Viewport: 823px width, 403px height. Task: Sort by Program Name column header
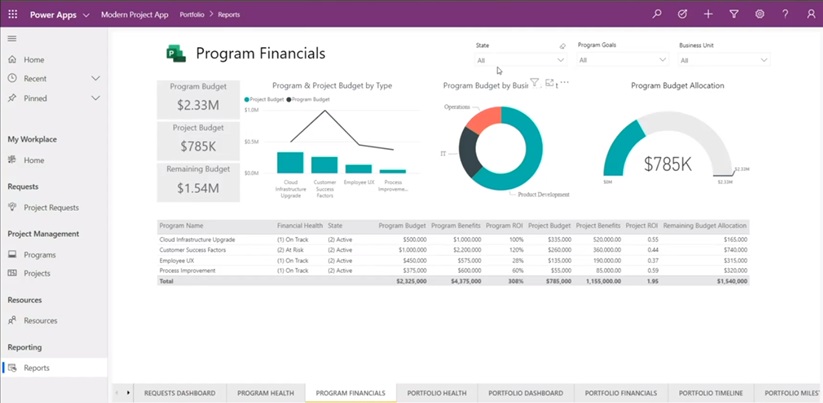coord(182,226)
